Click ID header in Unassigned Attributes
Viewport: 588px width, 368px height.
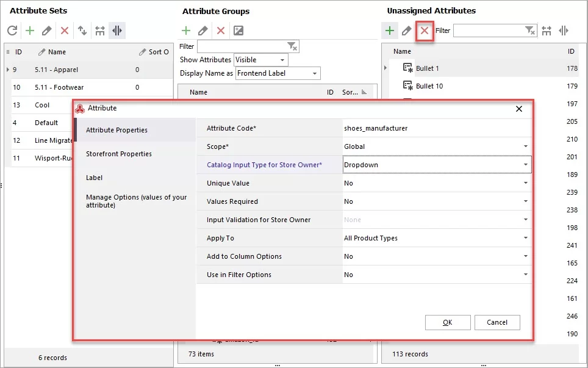(x=571, y=51)
